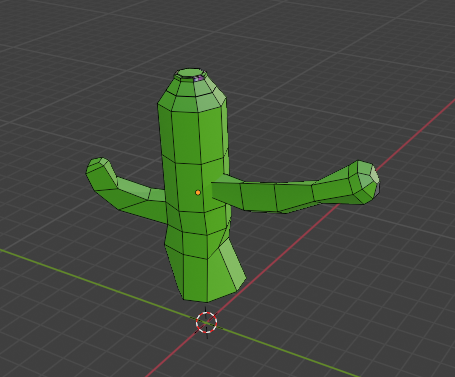
Task: Select the narrow waist face of lower trunk
Action: [x=195, y=244]
